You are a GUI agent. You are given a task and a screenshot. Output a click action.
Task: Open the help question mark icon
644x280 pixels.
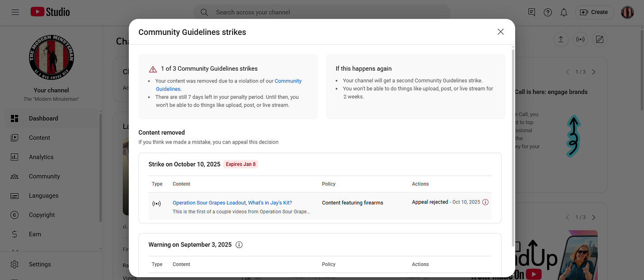[548, 12]
